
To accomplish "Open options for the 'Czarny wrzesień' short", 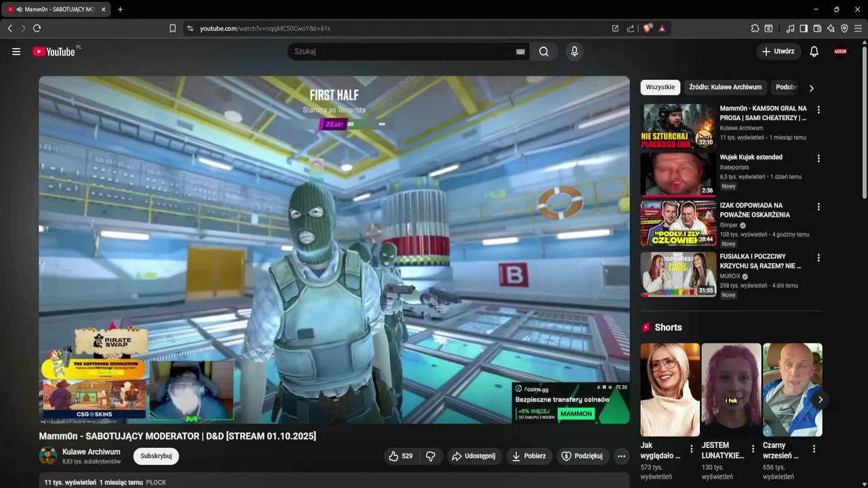I will click(814, 449).
